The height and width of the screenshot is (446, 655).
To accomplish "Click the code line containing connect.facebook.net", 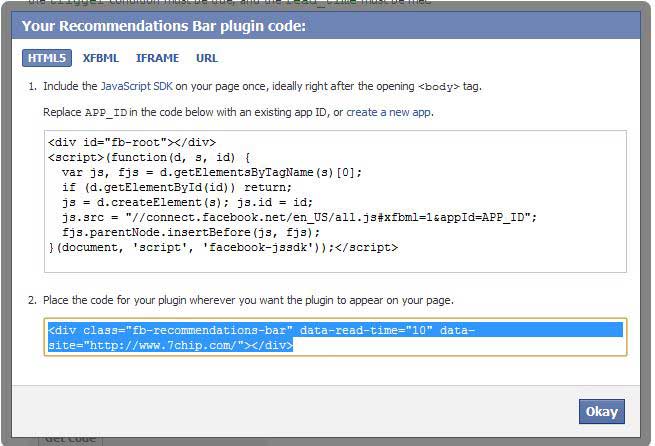I will pyautogui.click(x=299, y=217).
